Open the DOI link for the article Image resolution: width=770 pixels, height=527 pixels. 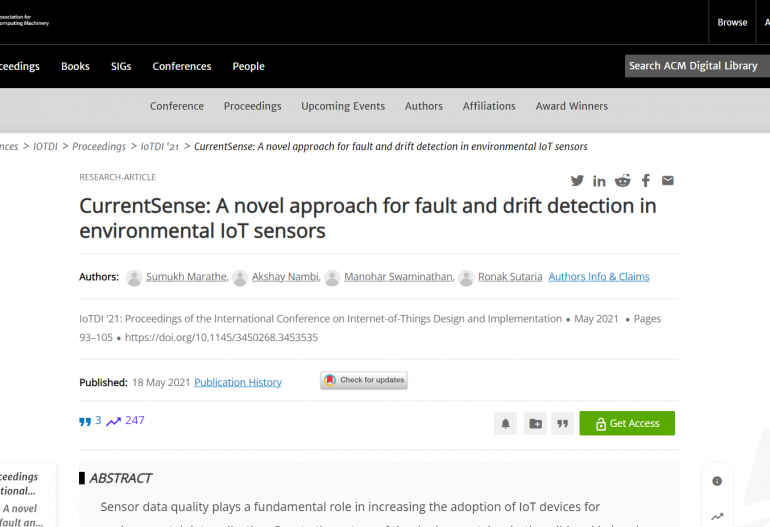pos(221,337)
